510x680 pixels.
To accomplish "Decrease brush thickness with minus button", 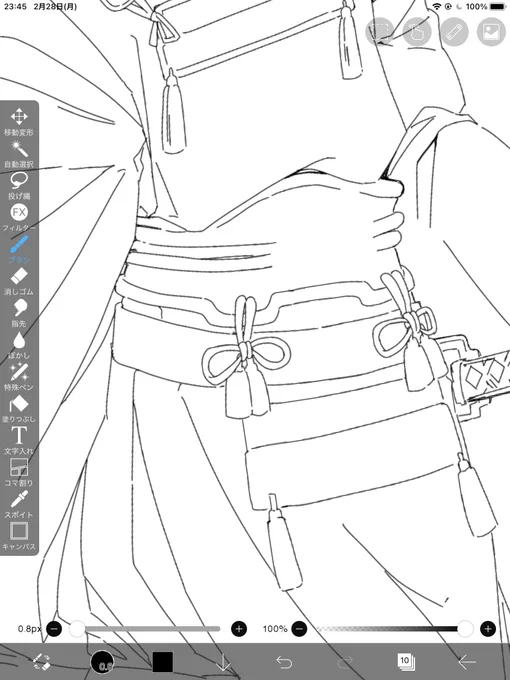I will tap(54, 629).
